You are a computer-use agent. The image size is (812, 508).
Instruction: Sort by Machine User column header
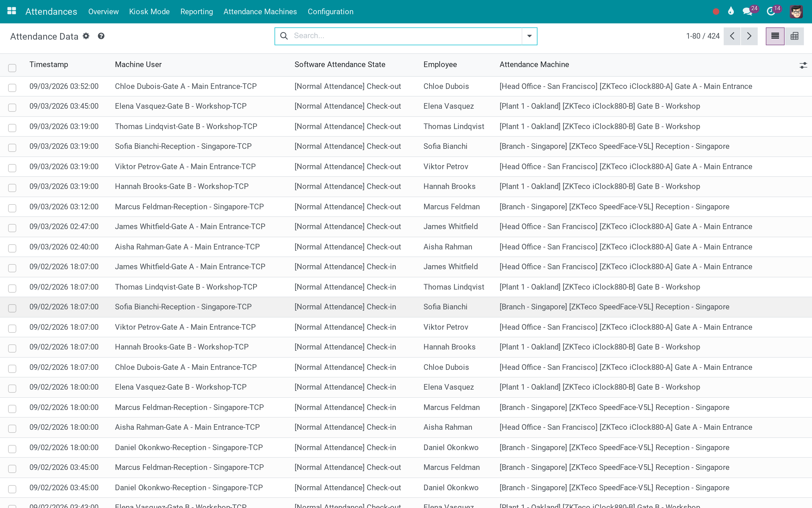click(138, 65)
